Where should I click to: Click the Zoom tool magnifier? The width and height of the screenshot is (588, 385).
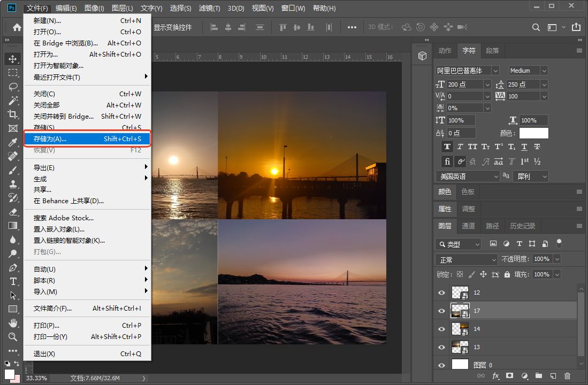point(13,337)
